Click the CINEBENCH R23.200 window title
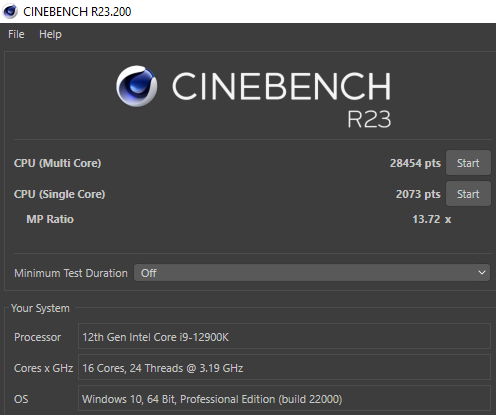The image size is (496, 415). tap(77, 11)
